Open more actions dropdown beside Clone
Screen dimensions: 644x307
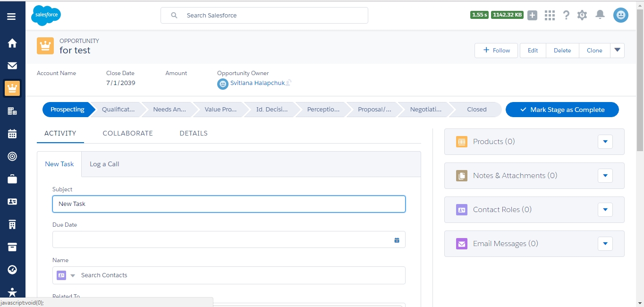click(617, 51)
